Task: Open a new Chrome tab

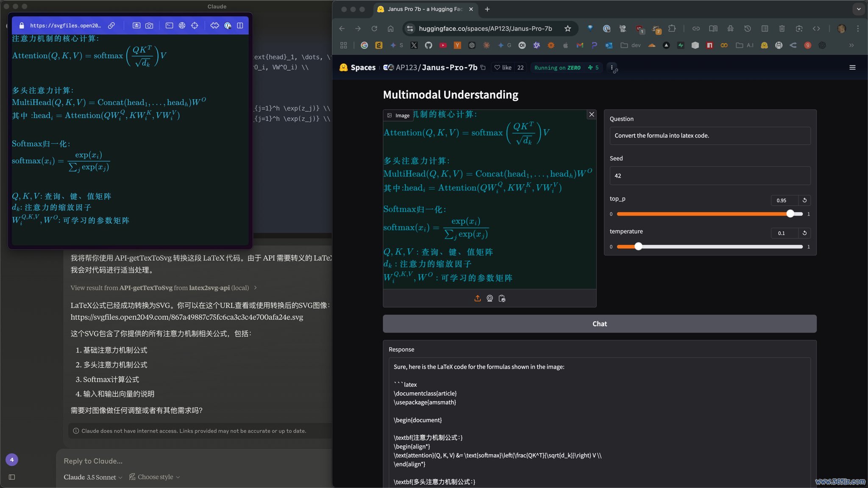Action: tap(487, 9)
